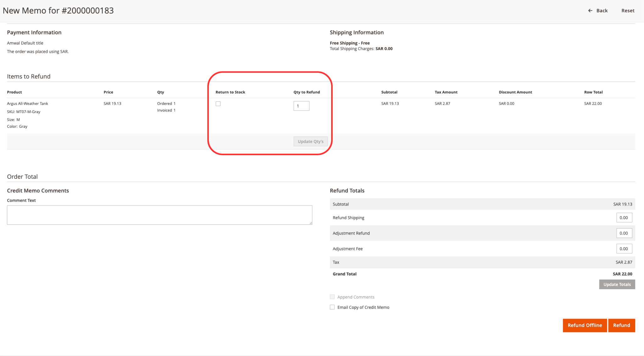Click the orange Refund button
Screen dimensions: 644x356
621,325
